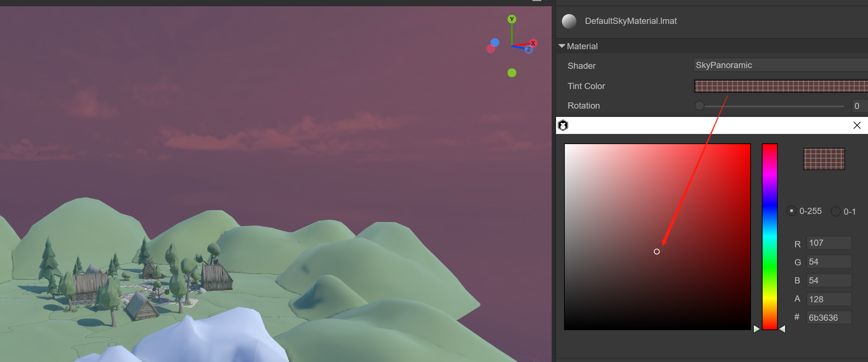This screenshot has height=362, width=868.
Task: Open the Shader SkyPanoramic dropdown
Action: (779, 65)
